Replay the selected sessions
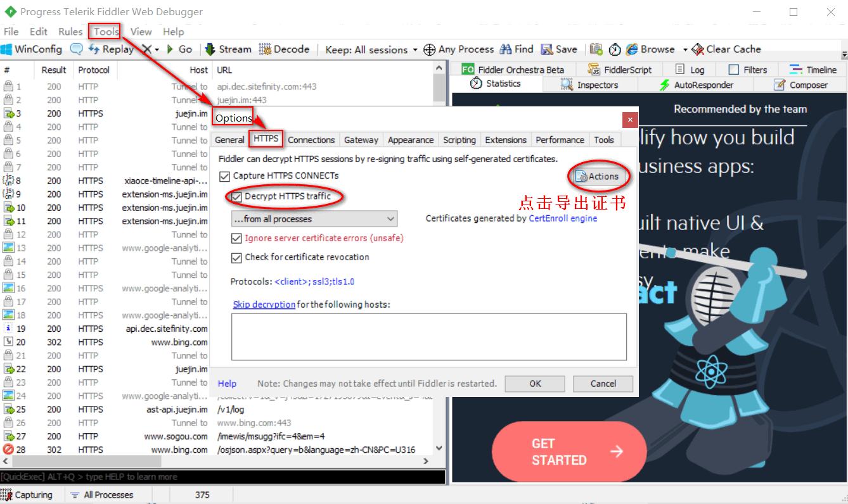This screenshot has width=848, height=504. (111, 49)
